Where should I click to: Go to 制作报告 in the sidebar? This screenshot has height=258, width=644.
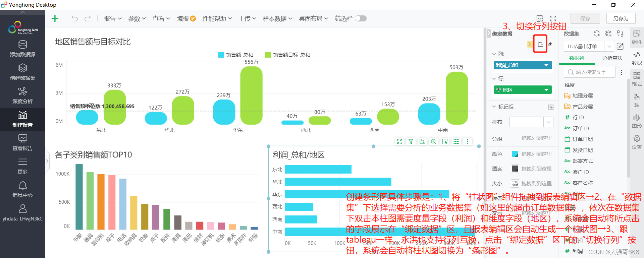tap(22, 119)
